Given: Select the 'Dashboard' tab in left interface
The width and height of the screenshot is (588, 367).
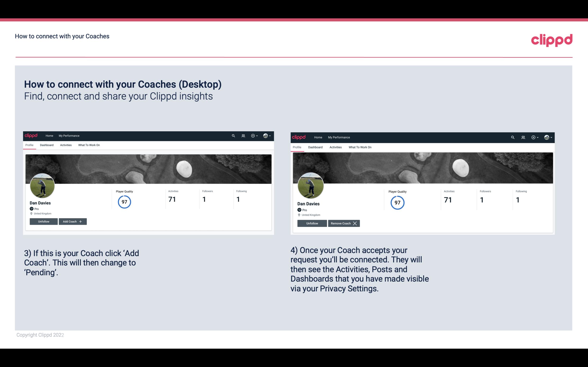Looking at the screenshot, I should (x=47, y=145).
